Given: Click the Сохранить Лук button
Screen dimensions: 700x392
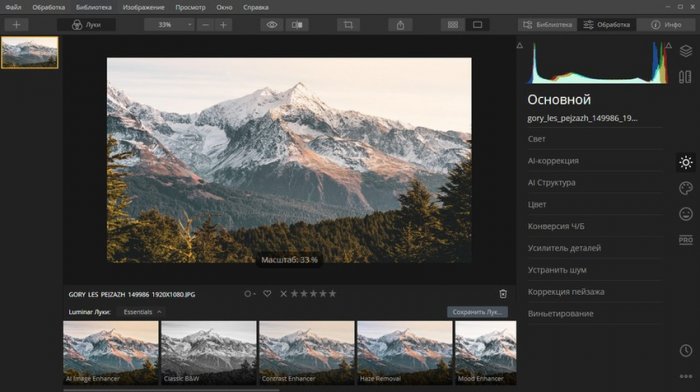Looking at the screenshot, I should (477, 312).
